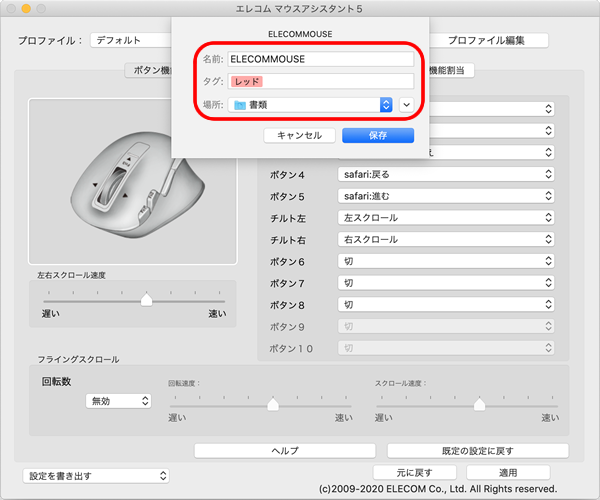Open the ボタン5 dropdown safari:進む
The width and height of the screenshot is (600, 500).
point(446,196)
